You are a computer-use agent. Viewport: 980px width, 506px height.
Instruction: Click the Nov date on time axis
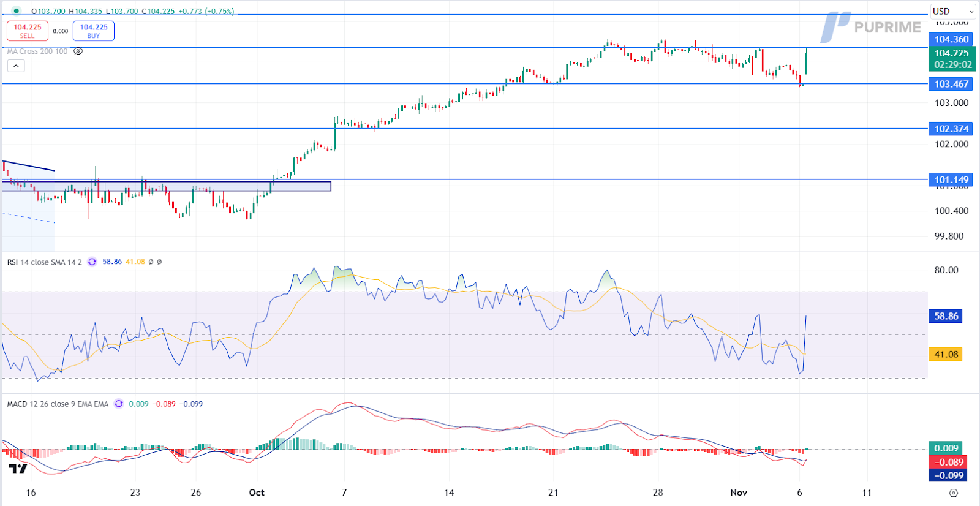point(739,493)
